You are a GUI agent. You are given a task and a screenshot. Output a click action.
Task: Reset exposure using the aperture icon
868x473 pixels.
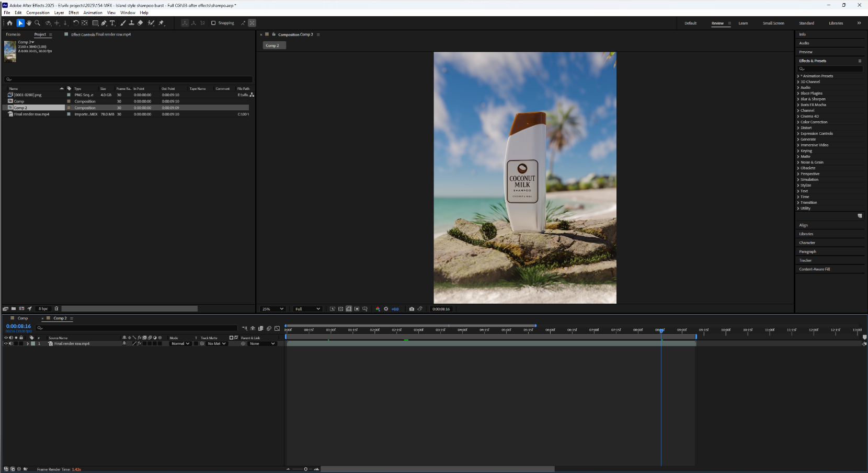pyautogui.click(x=386, y=309)
